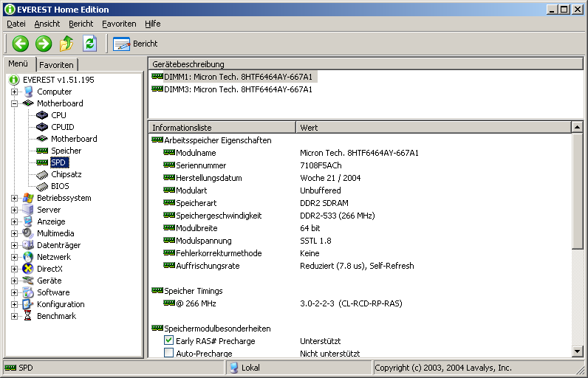Open the Hilfe menu
Image resolution: width=588 pixels, height=378 pixels.
click(153, 24)
